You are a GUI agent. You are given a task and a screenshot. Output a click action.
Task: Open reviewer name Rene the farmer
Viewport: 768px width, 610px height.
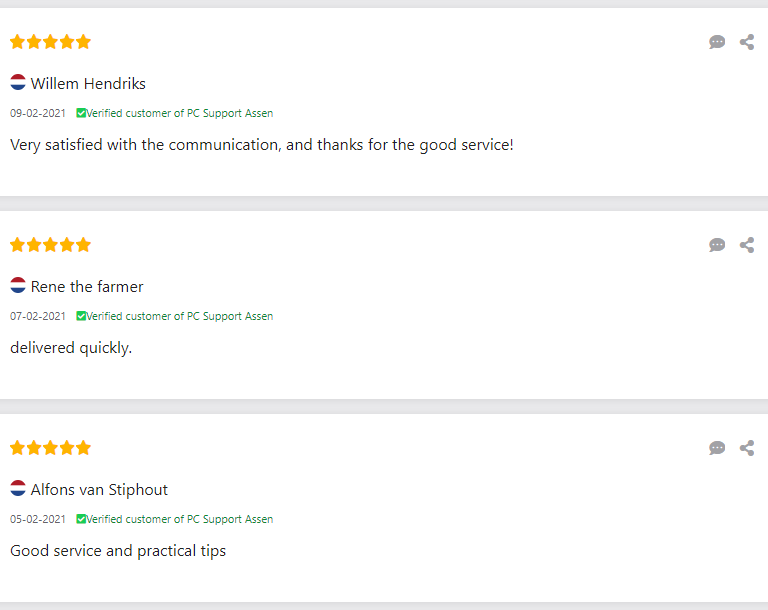[87, 287]
